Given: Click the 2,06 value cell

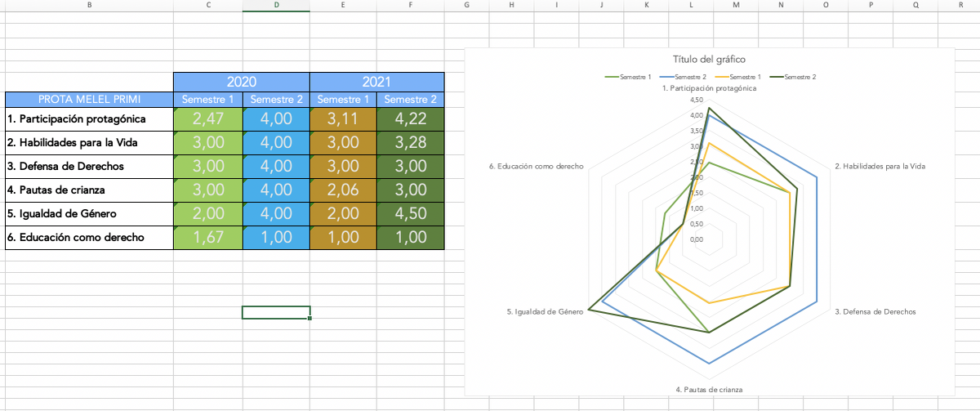Looking at the screenshot, I should (343, 190).
